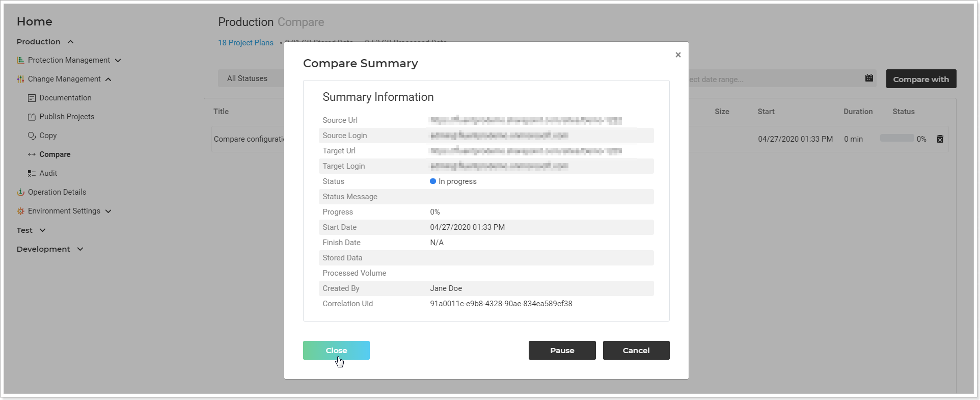
Task: Click the Compare arrows icon
Action: (x=32, y=154)
